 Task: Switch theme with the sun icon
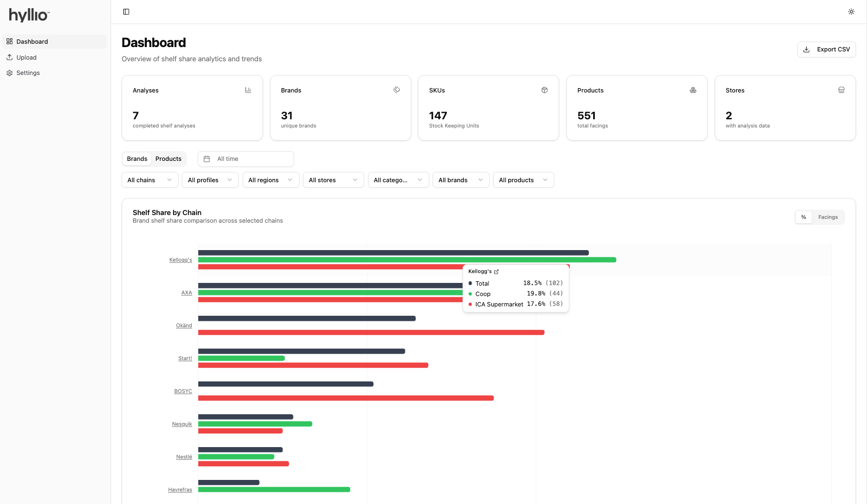point(851,11)
